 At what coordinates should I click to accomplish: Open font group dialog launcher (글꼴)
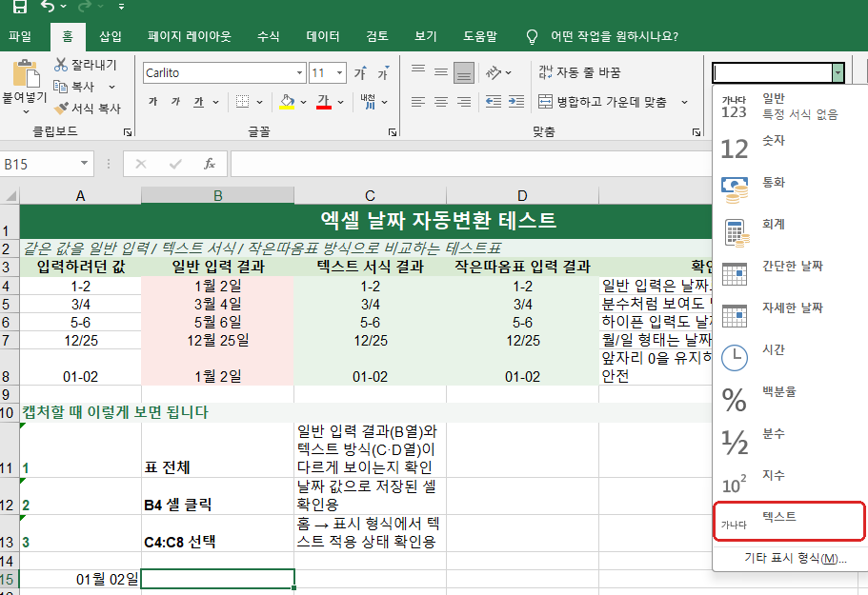tap(393, 132)
